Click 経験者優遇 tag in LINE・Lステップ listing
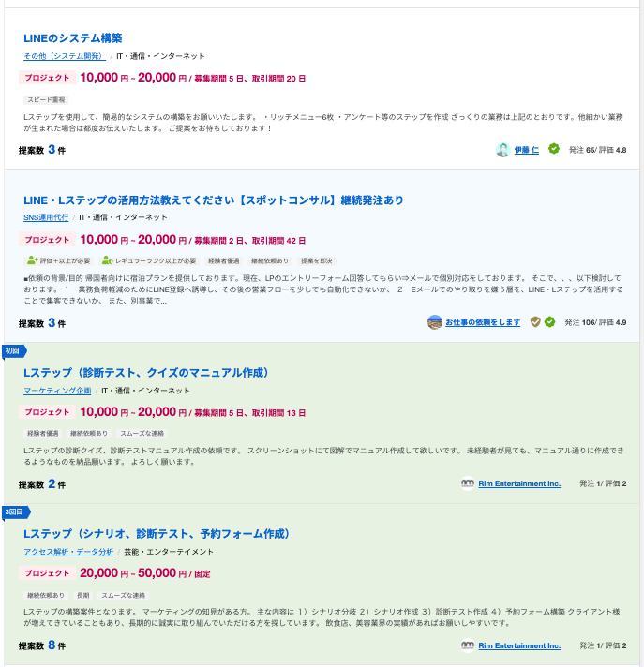 pos(223,260)
